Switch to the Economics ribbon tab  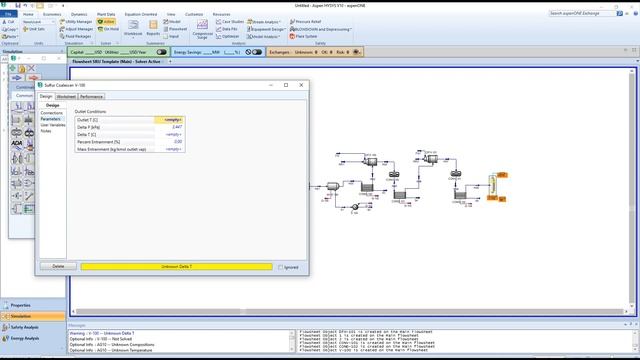point(52,14)
